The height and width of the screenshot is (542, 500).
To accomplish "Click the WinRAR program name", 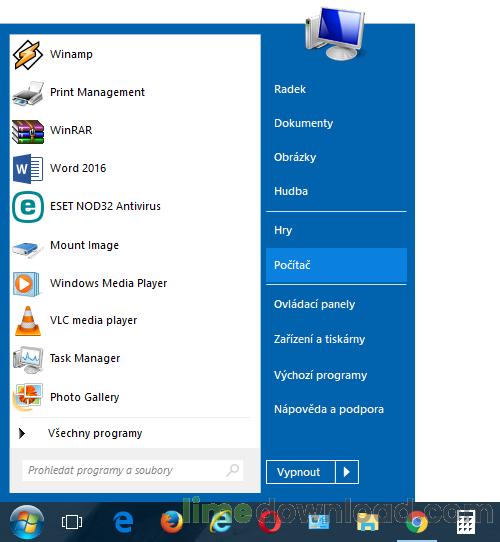I will [71, 130].
